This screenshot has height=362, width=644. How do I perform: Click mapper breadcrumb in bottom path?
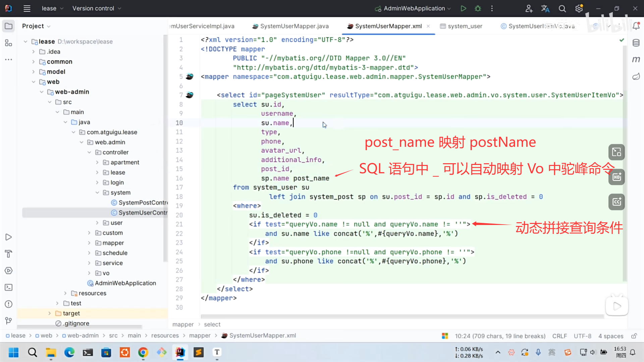pos(200,336)
